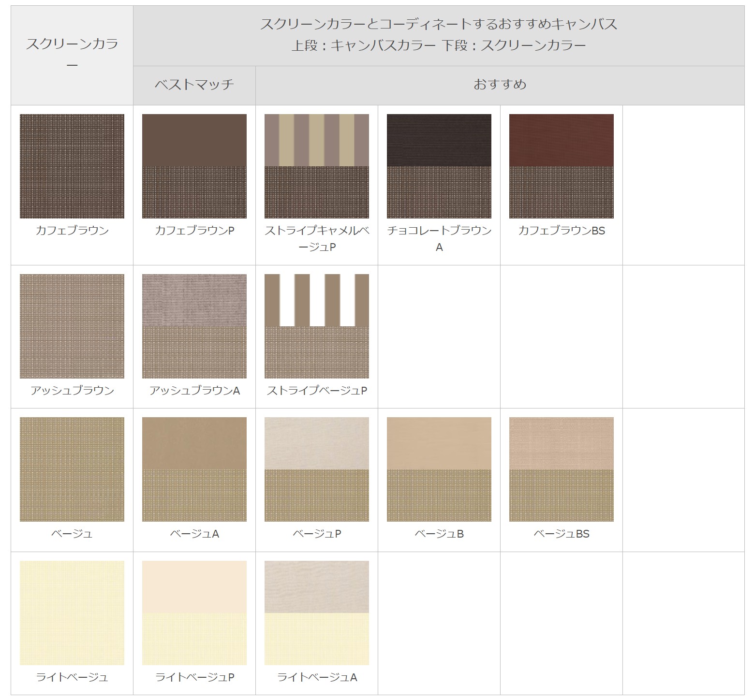Choose the ストライプベージュP striped swatch

(316, 326)
